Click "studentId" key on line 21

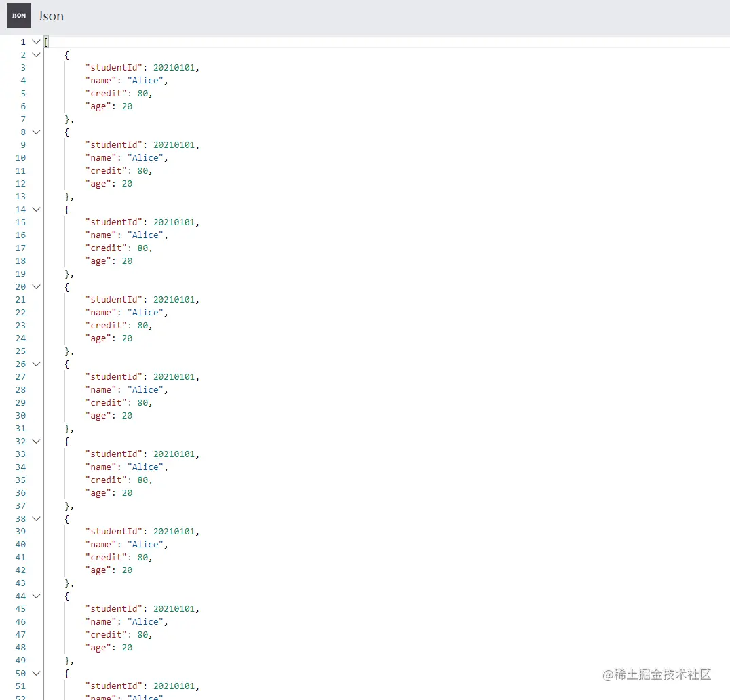tap(113, 299)
